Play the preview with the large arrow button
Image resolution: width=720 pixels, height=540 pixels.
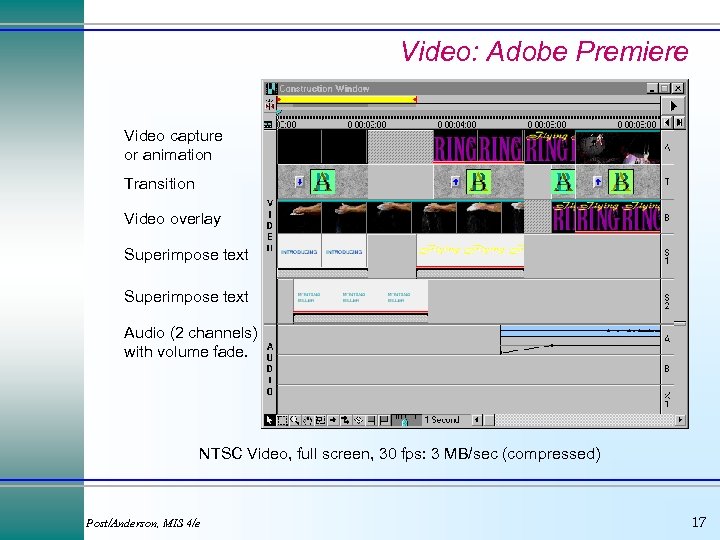coord(673,106)
